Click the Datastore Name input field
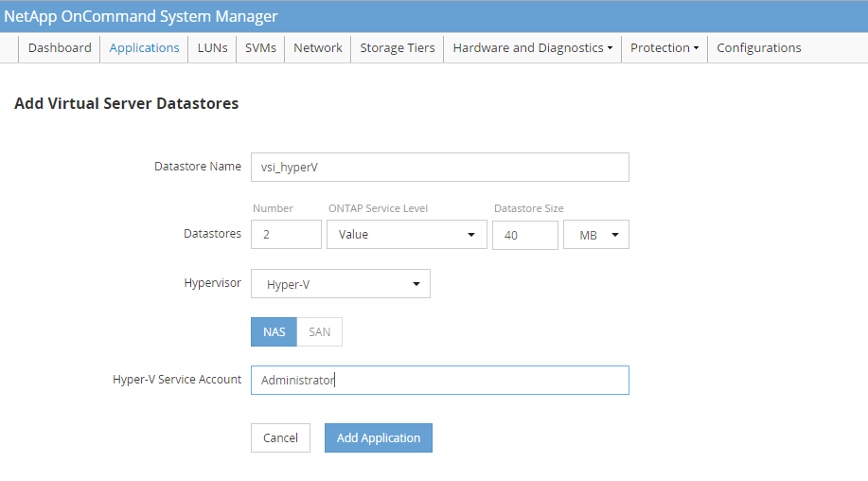868x481 pixels. [x=439, y=167]
